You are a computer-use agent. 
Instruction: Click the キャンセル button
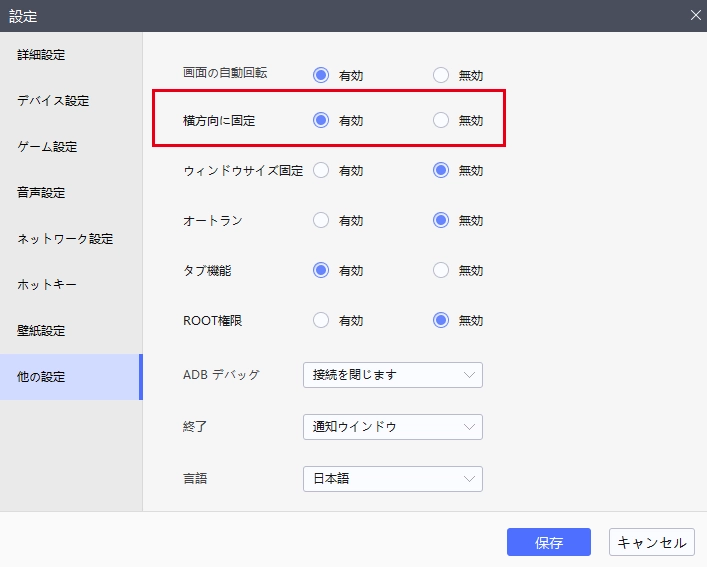click(652, 542)
